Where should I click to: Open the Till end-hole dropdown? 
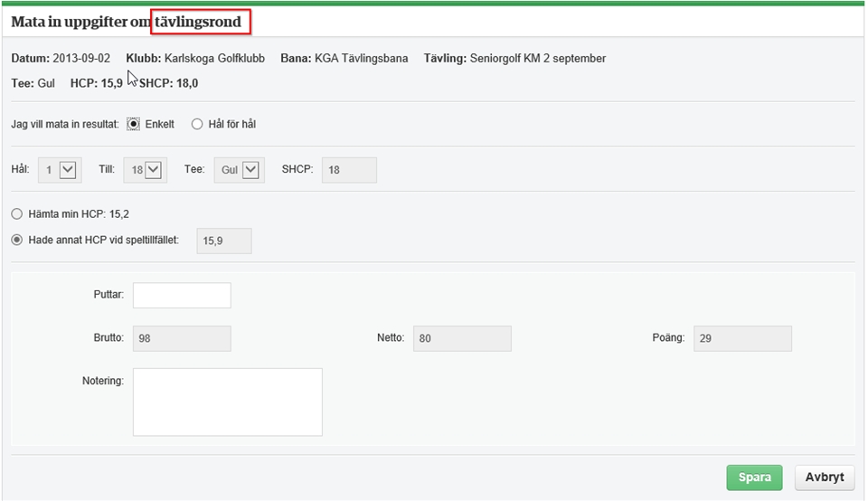coord(146,170)
